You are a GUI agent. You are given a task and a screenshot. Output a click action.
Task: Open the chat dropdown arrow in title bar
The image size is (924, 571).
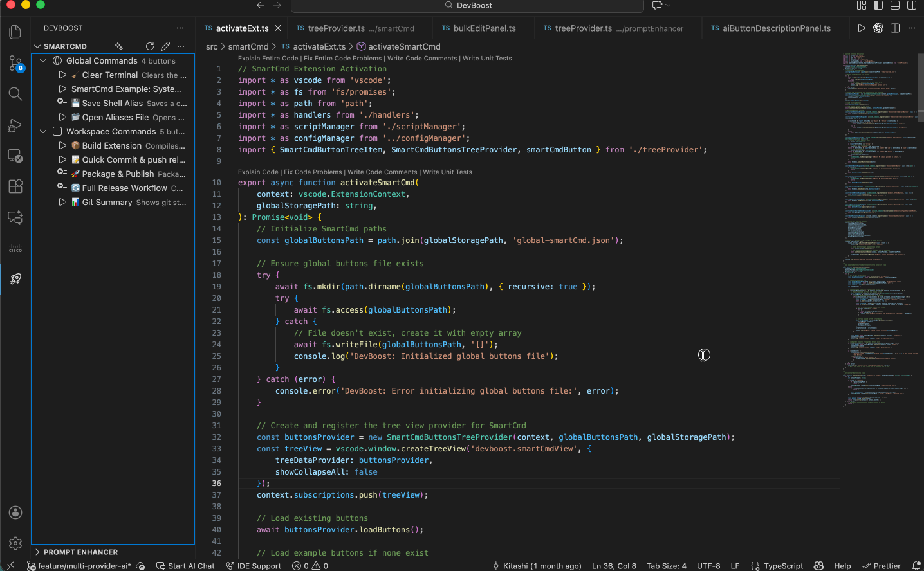668,5
